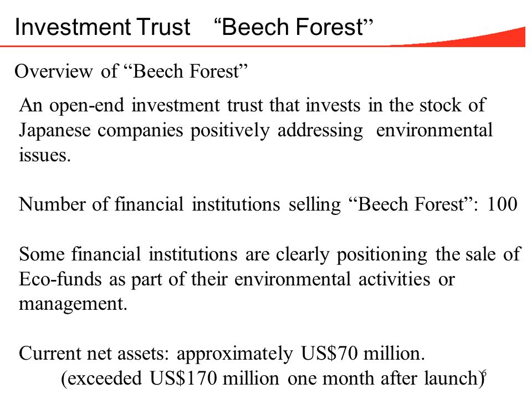Click the number '100' after Beech Forest
The width and height of the screenshot is (532, 399).
502,204
